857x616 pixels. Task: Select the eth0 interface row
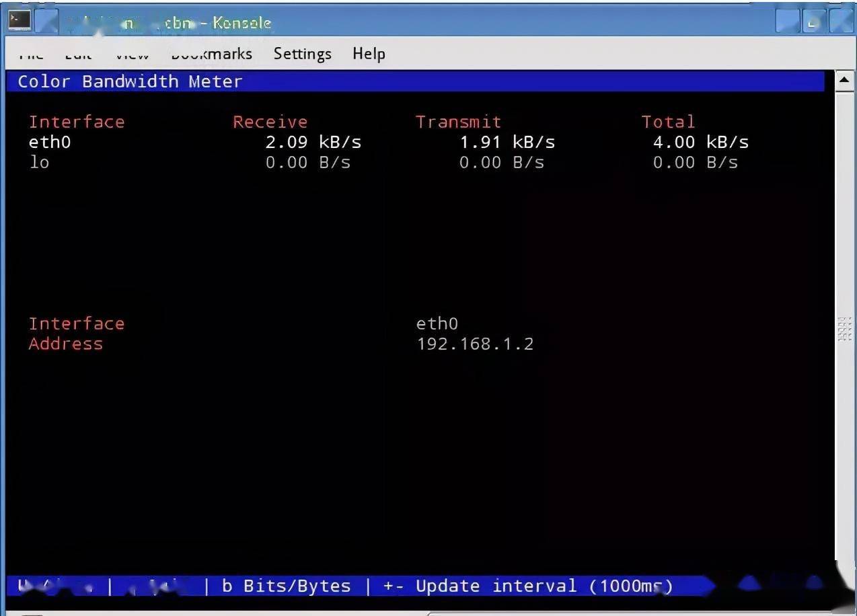(50, 142)
